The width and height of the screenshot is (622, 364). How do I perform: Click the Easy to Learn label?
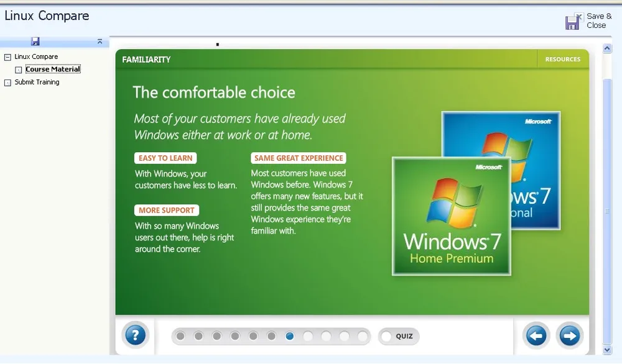[165, 158]
